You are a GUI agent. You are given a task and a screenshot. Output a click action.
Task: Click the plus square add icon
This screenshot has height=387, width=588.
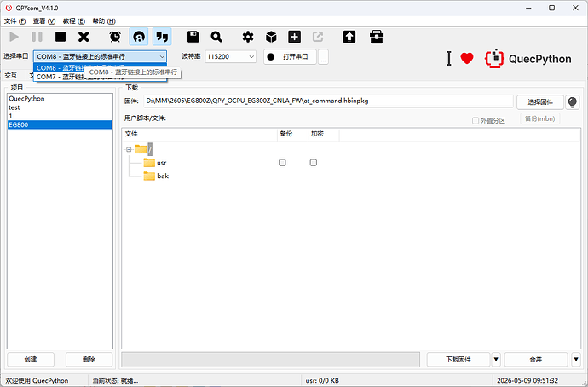tap(294, 37)
